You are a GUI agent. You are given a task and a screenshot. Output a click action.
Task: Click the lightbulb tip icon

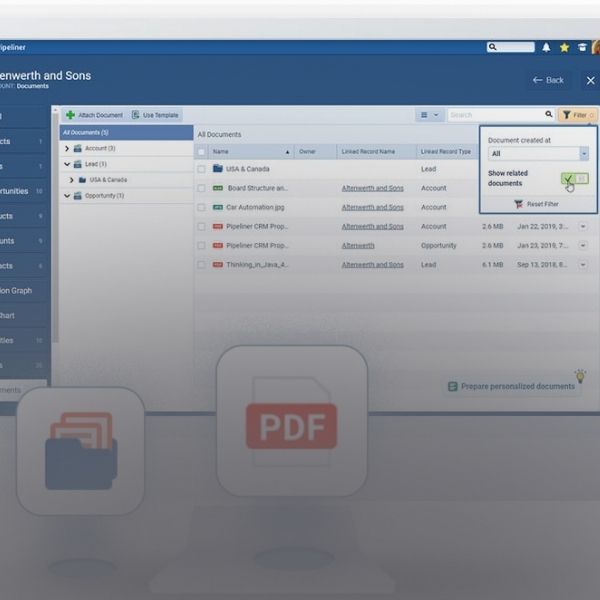click(x=580, y=376)
